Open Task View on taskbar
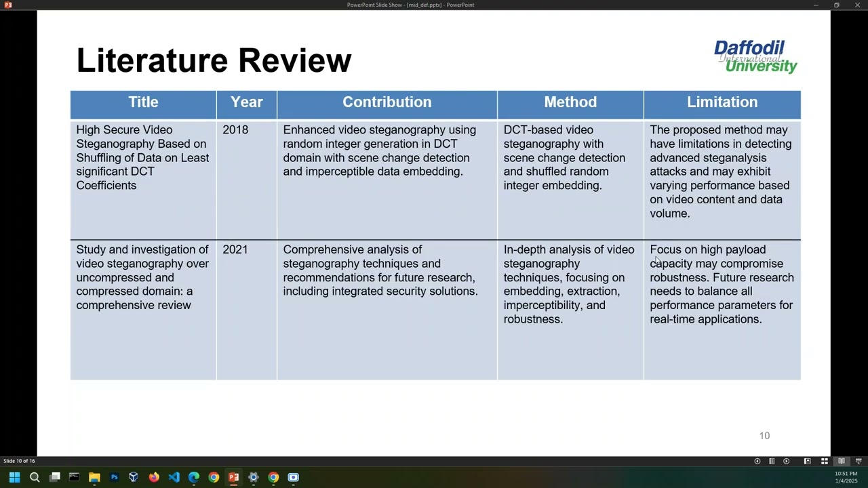 pyautogui.click(x=55, y=477)
